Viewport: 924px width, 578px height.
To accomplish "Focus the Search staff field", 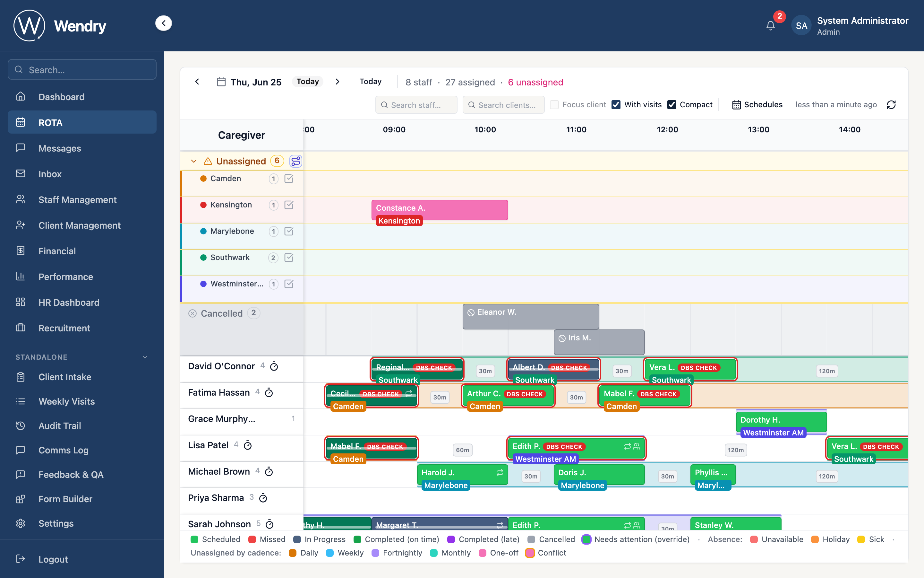I will pyautogui.click(x=416, y=105).
